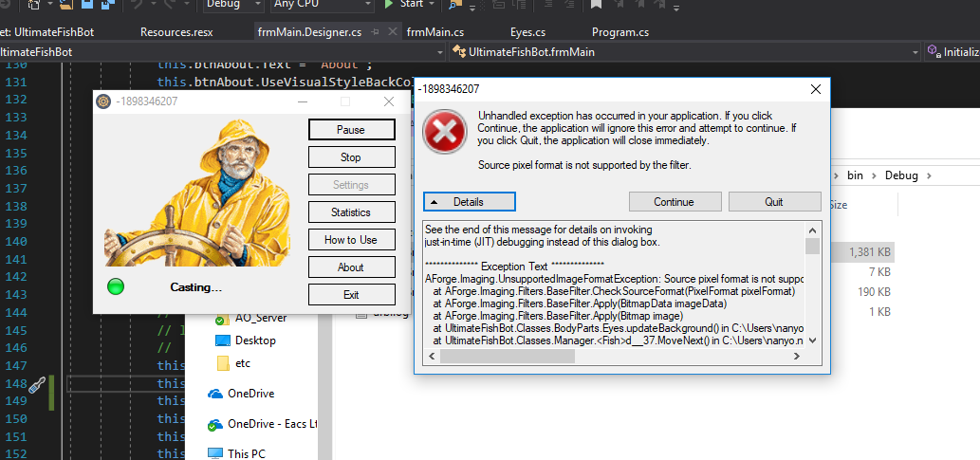The image size is (980, 460).
Task: Open the Program.cs tab
Action: [x=620, y=32]
